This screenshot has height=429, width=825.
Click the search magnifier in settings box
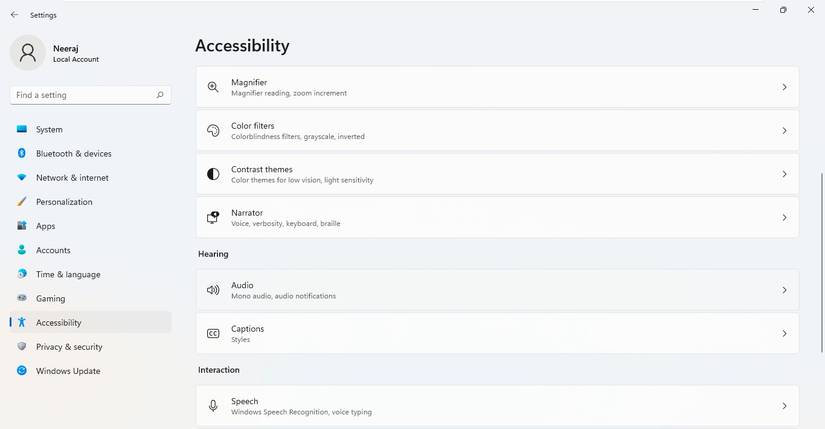[x=160, y=95]
